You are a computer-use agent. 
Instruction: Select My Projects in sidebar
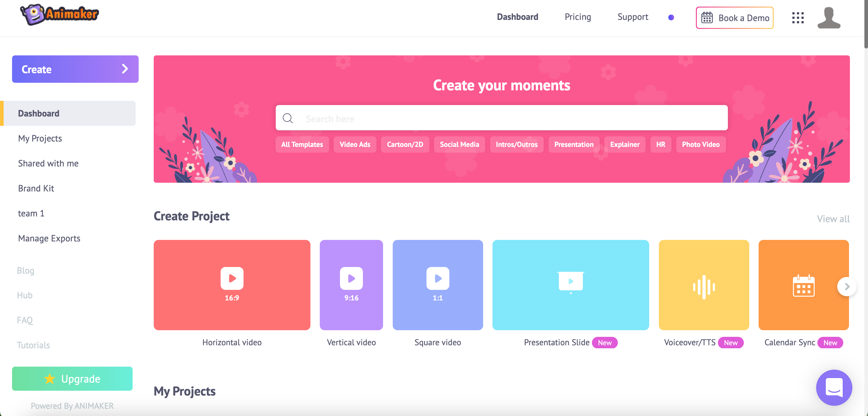(40, 138)
